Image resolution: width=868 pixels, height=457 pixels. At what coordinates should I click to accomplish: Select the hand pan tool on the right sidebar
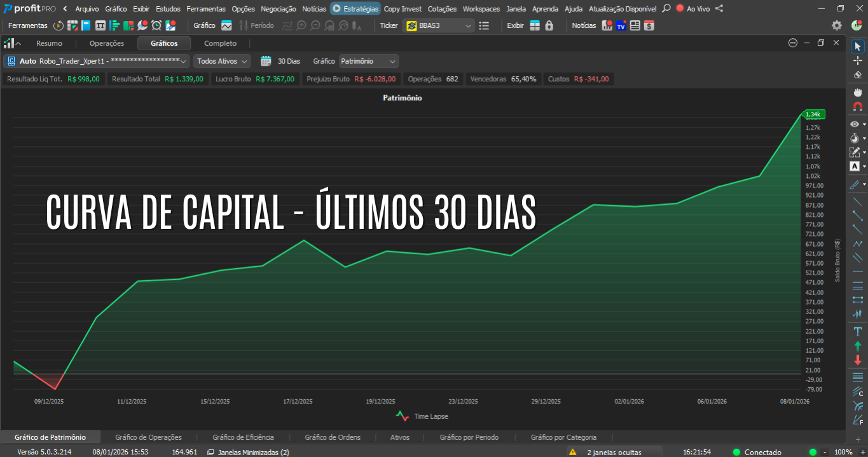(856, 91)
